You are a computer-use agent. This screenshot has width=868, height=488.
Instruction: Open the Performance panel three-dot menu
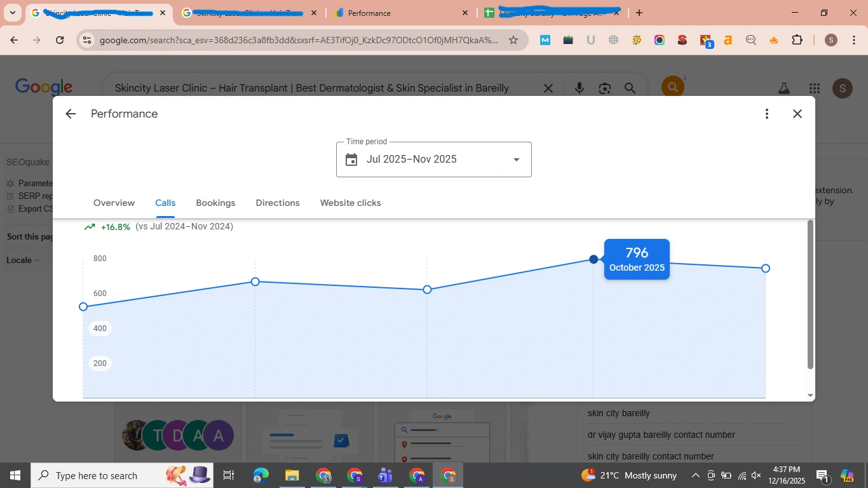coord(767,114)
